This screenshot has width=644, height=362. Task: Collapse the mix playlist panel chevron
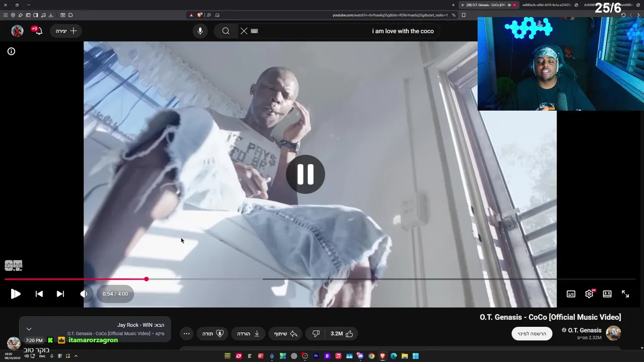click(x=29, y=329)
